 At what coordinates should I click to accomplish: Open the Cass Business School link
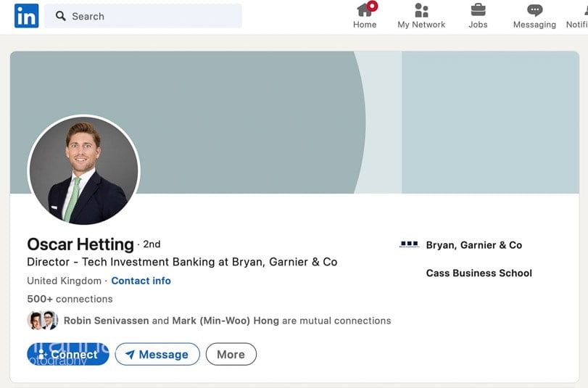[479, 273]
